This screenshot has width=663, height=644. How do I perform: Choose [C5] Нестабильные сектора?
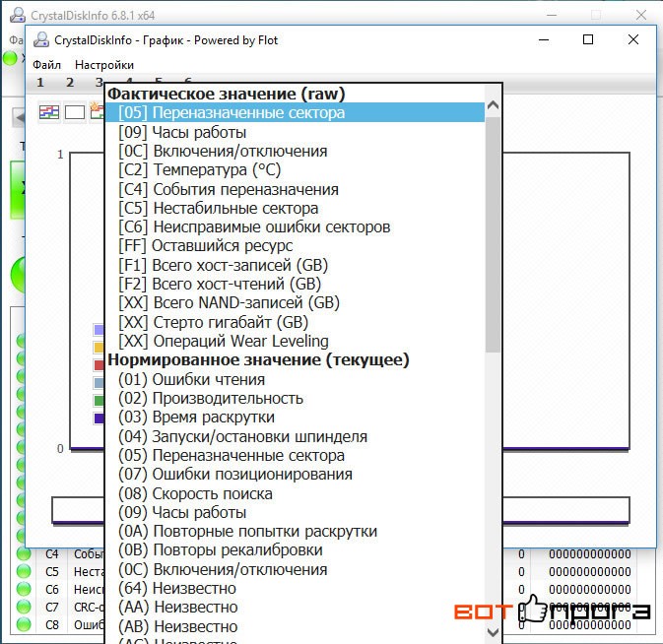(295, 209)
